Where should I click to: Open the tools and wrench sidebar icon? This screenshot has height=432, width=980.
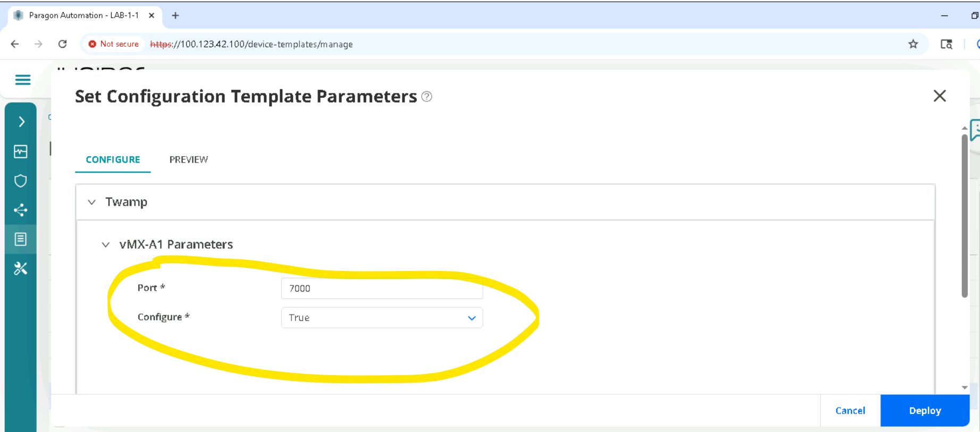21,269
